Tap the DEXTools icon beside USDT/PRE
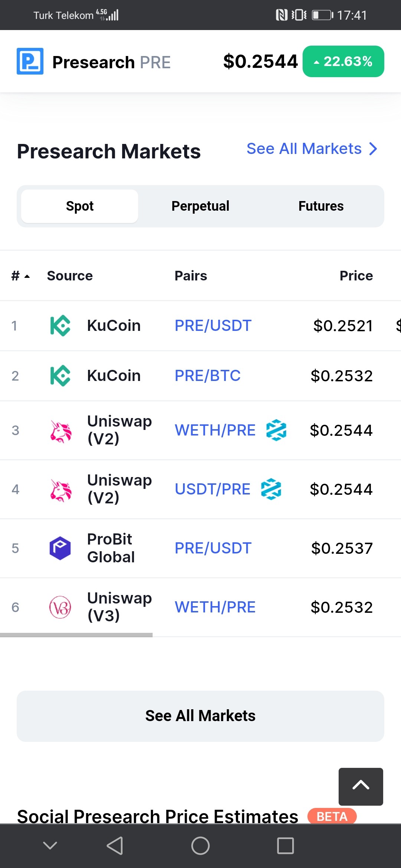This screenshot has height=868, width=401. coord(271,489)
